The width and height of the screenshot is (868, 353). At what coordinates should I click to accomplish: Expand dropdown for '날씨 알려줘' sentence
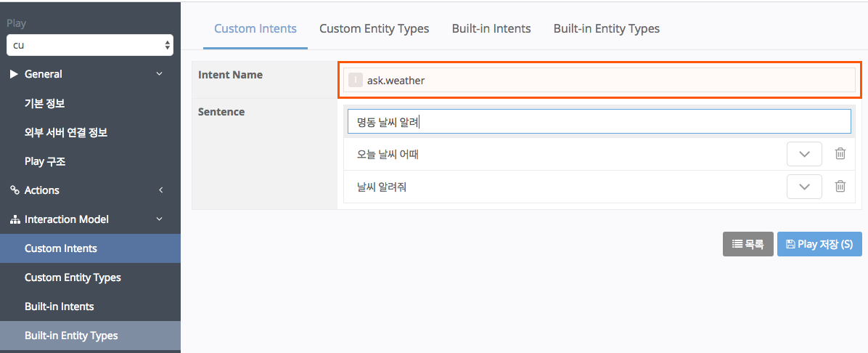click(804, 187)
